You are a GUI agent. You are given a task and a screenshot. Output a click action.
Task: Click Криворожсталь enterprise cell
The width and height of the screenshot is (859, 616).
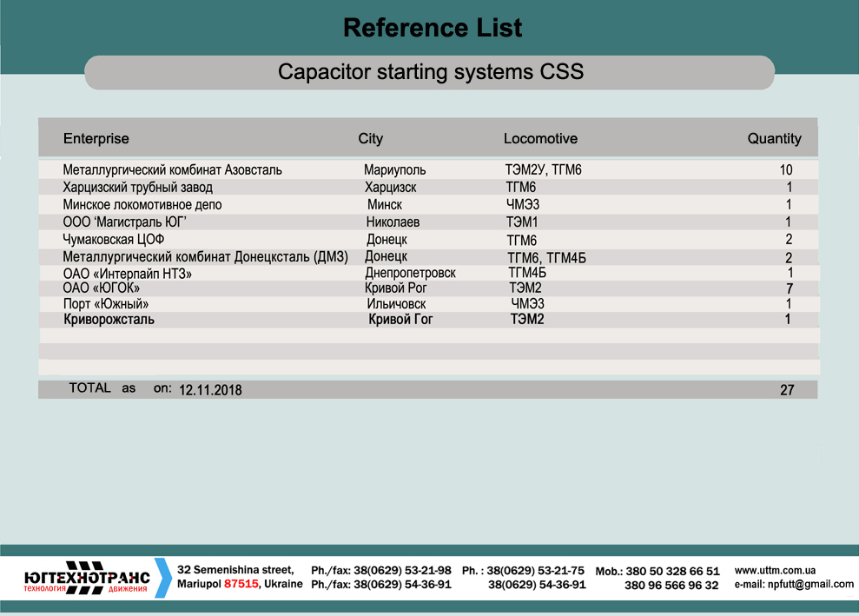109,320
